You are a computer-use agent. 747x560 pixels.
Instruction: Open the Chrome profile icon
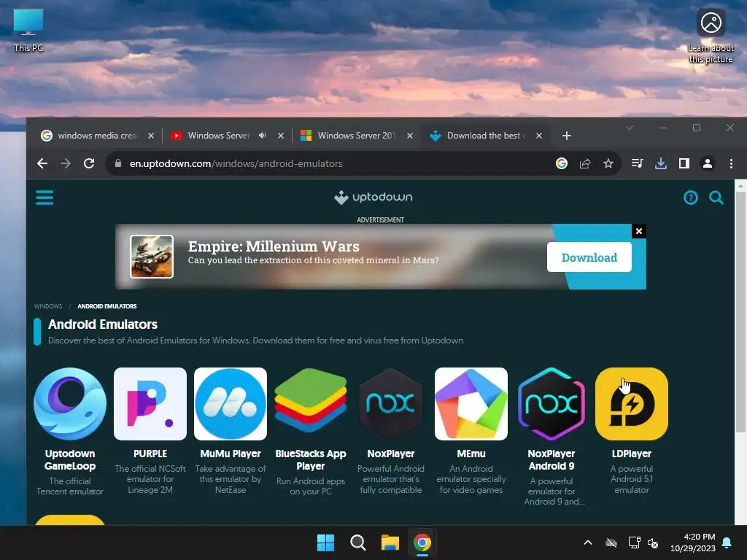(708, 163)
